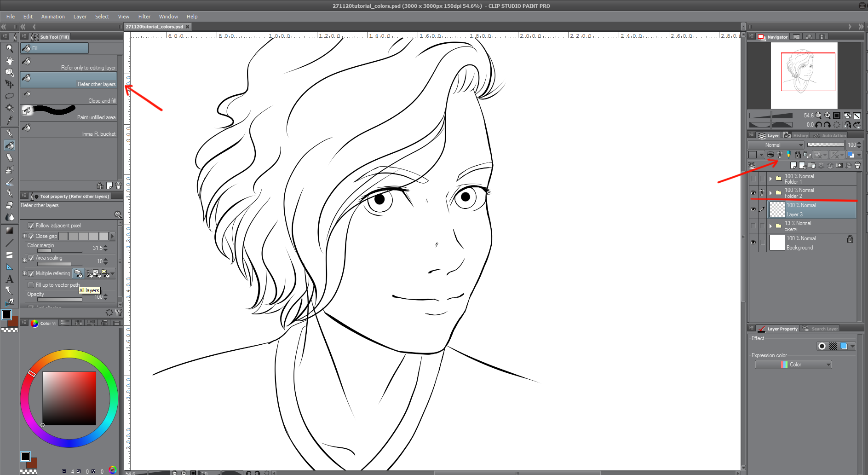The height and width of the screenshot is (475, 868).
Task: Open the Filter menu
Action: 144,17
